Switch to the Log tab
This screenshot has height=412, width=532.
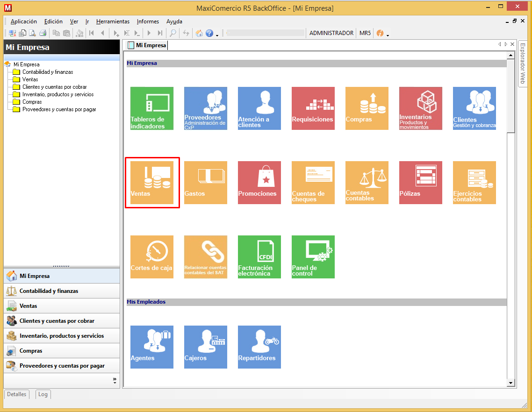(43, 394)
